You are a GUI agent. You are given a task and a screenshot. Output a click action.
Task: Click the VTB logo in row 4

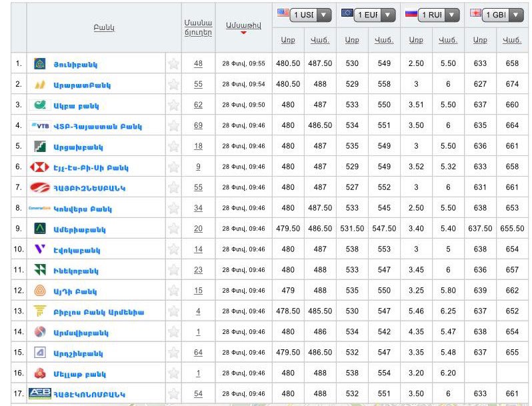(40, 126)
